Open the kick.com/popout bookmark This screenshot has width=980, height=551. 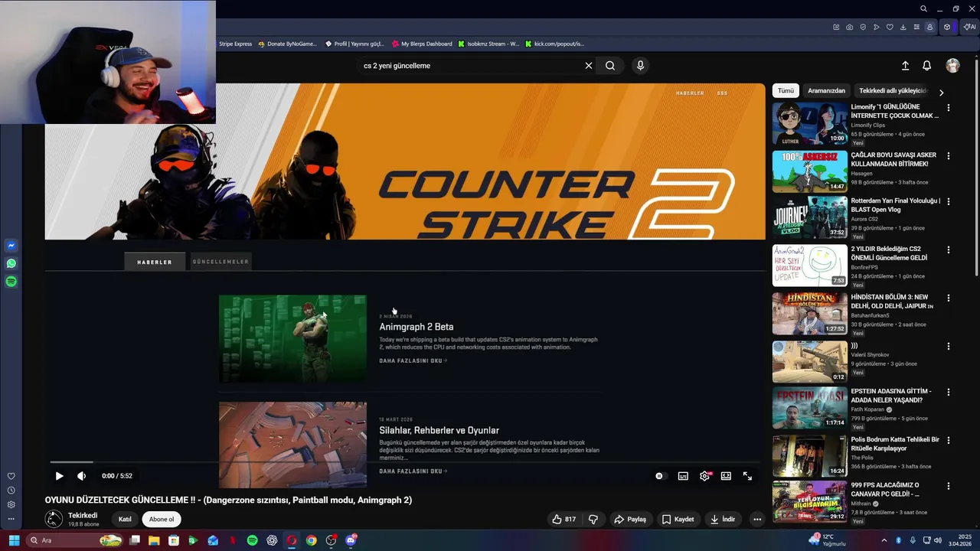coord(554,44)
